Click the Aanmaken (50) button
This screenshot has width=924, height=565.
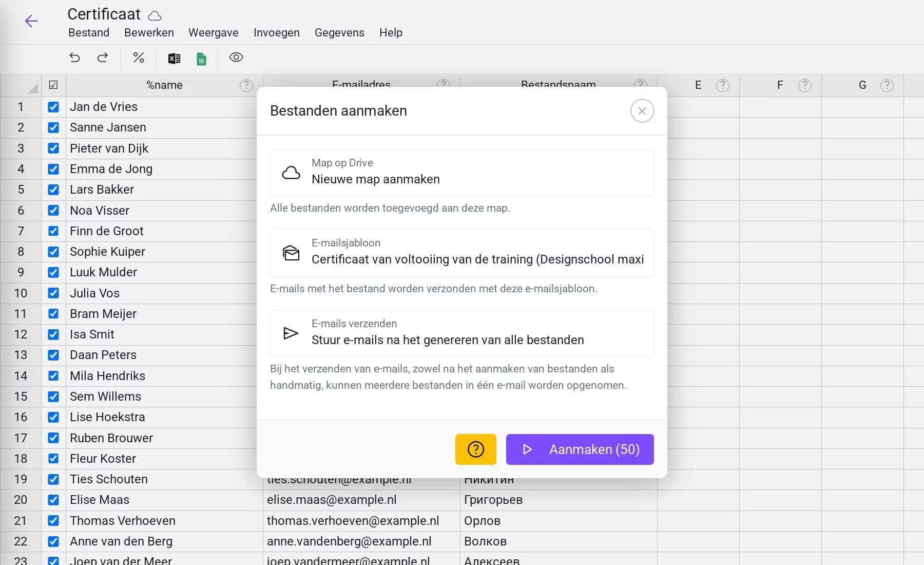click(580, 449)
